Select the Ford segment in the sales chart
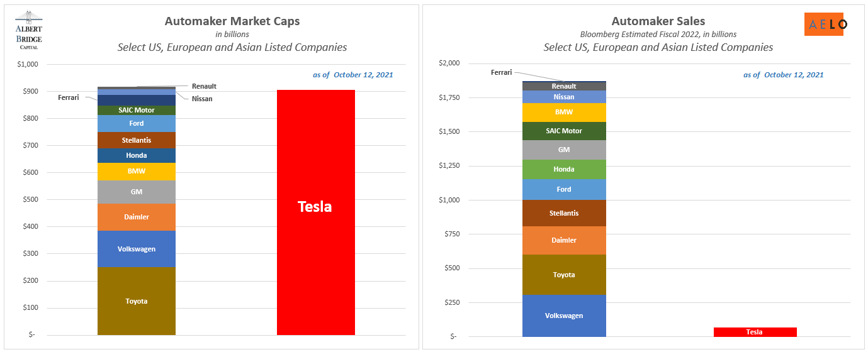868x352 pixels. click(x=563, y=189)
